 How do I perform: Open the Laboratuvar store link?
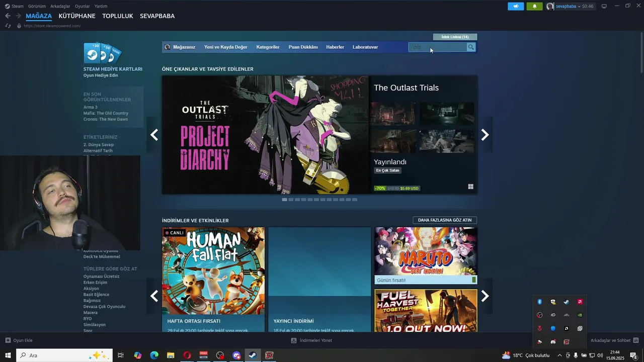coord(365,47)
